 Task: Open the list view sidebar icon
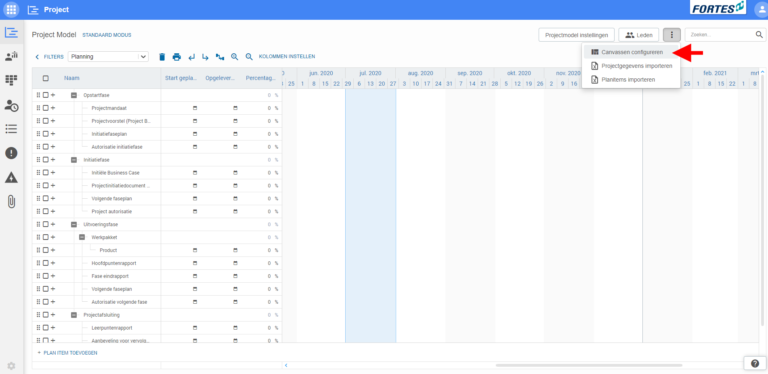(x=11, y=129)
